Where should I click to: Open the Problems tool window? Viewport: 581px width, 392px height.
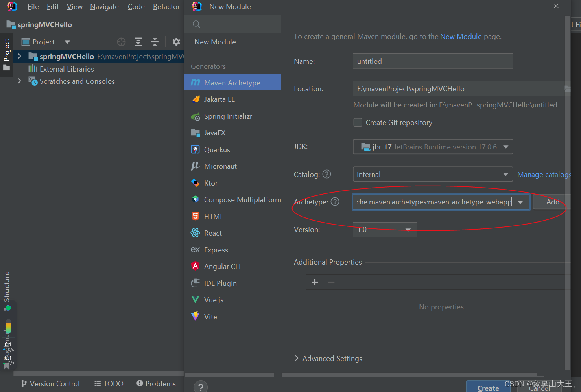pyautogui.click(x=156, y=383)
